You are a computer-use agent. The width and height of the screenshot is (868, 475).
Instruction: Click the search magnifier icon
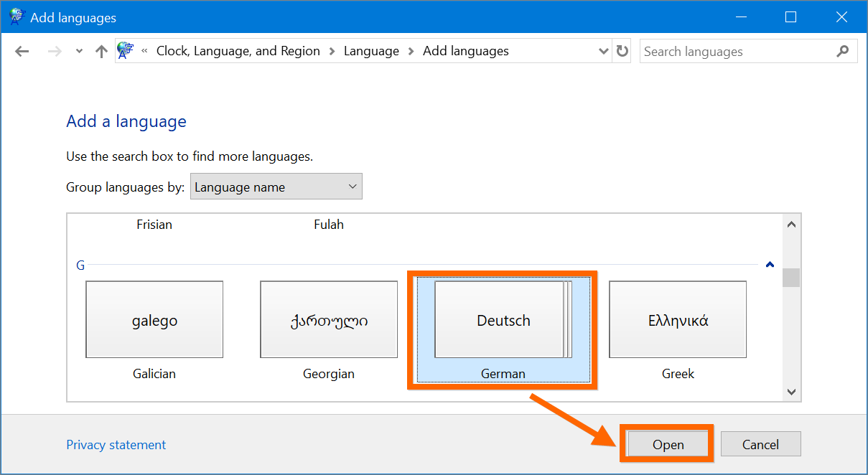(843, 52)
